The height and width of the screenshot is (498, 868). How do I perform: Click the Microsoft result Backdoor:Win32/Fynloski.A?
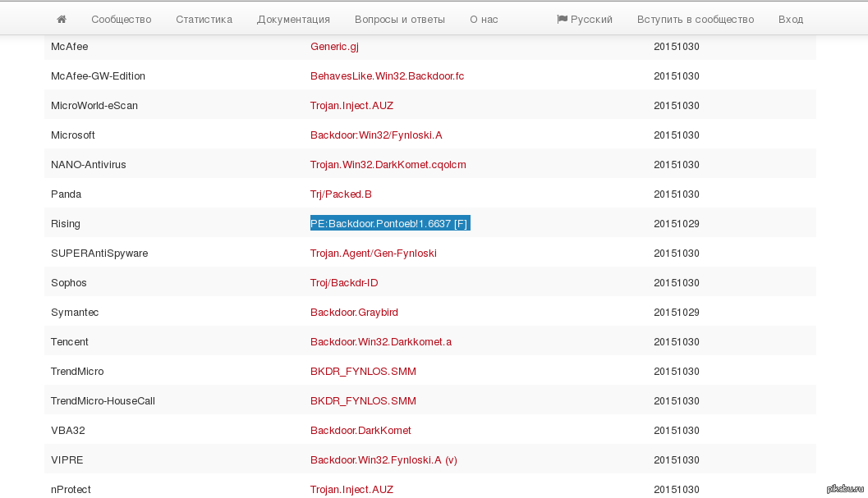(x=376, y=135)
